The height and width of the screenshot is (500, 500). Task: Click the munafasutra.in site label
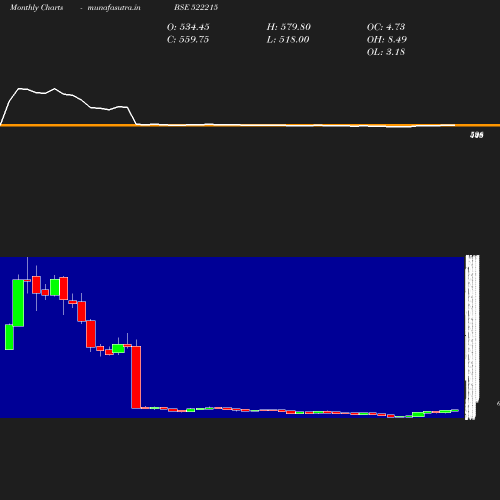(x=114, y=7)
